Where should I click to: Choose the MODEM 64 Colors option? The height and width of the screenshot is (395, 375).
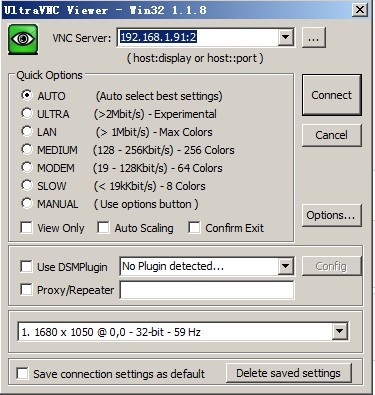(x=27, y=167)
